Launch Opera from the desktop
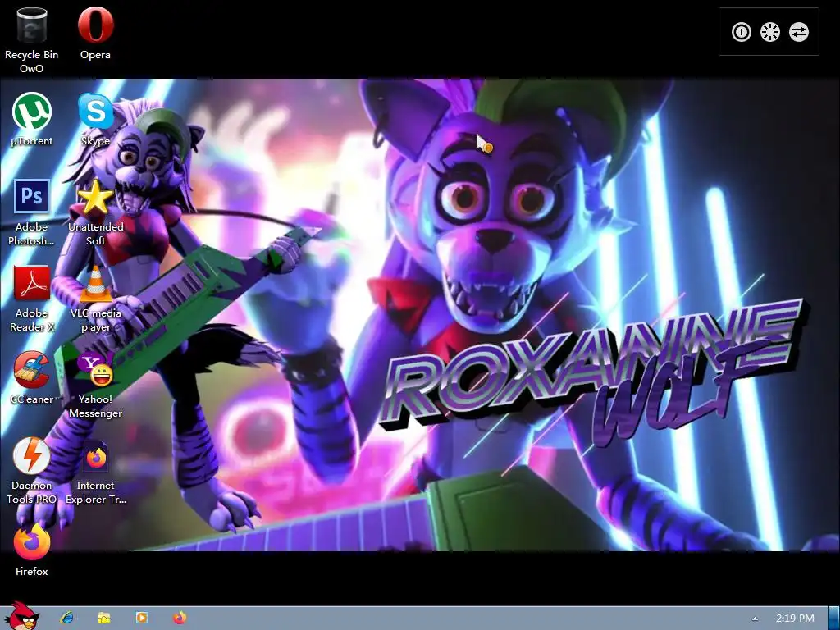The width and height of the screenshot is (840, 630). pos(95,34)
